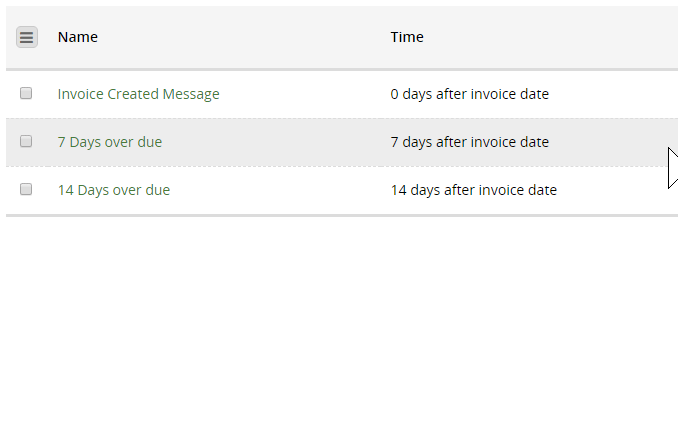Click blank space between Invoice Created Message and time

point(305,94)
